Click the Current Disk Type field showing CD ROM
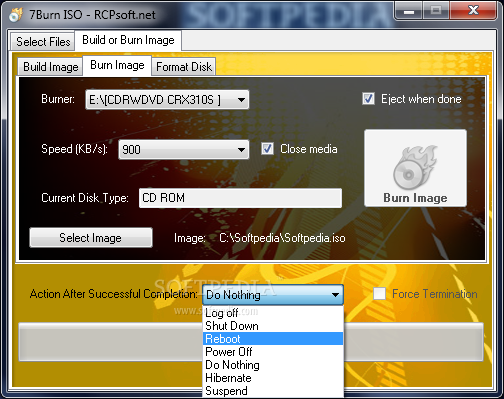 [240, 198]
